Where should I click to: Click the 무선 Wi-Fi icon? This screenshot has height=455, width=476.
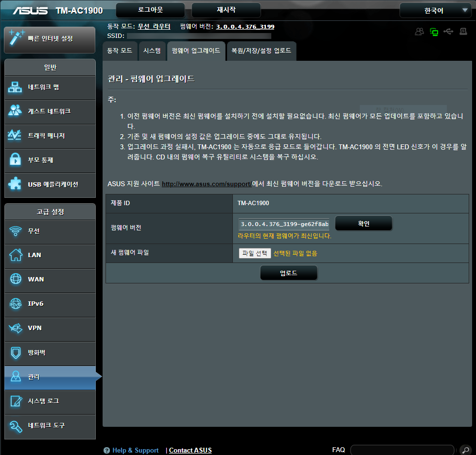point(16,231)
